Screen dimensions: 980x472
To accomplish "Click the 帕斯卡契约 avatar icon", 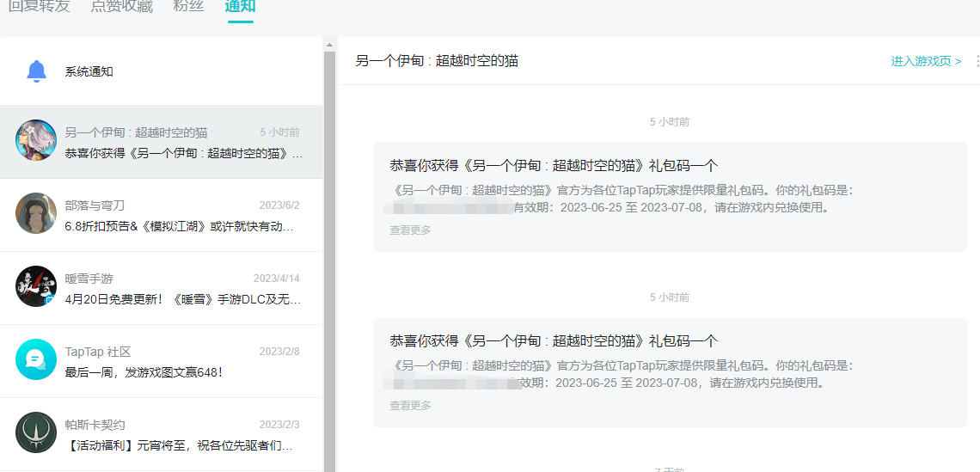I will tap(36, 432).
